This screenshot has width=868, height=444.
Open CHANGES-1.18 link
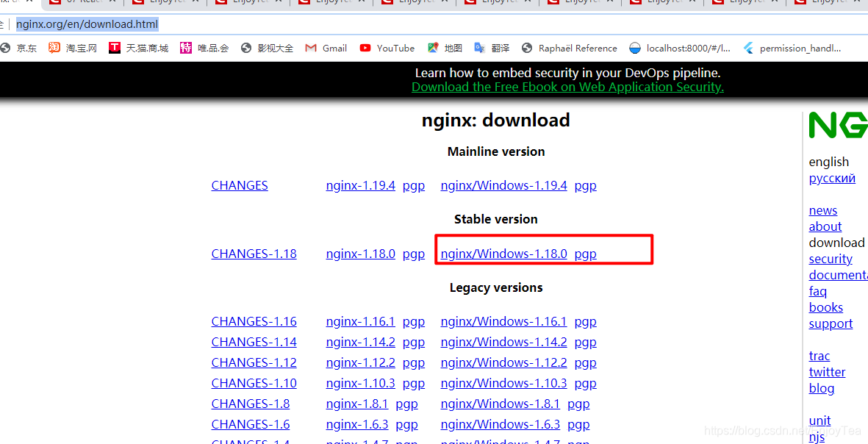(254, 254)
